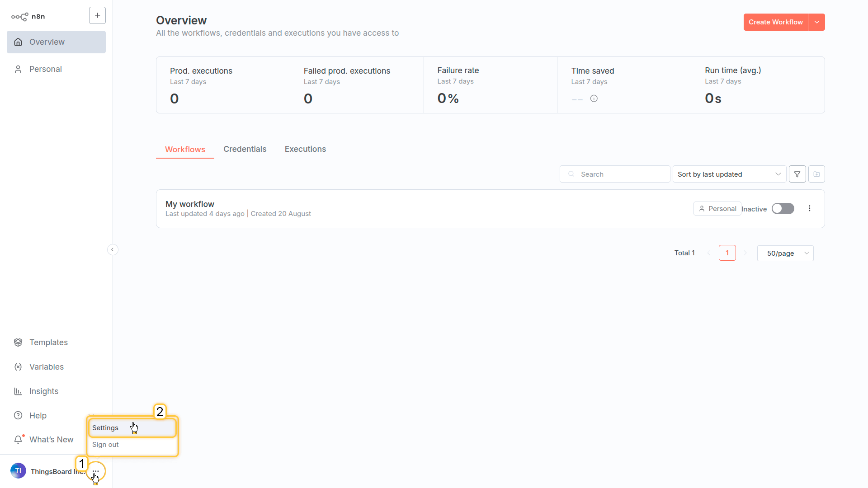
Task: Click the add folder icon
Action: tap(816, 174)
